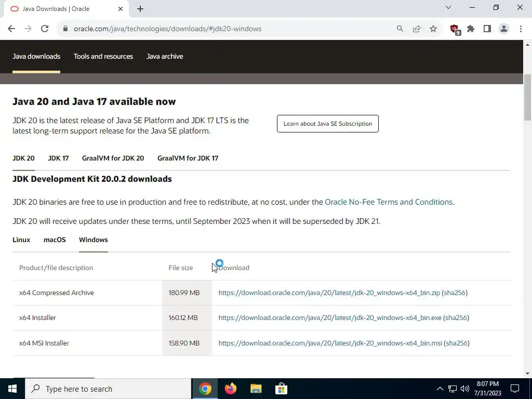
Task: Open the zoom magnifier icon in address bar
Action: coord(400,29)
